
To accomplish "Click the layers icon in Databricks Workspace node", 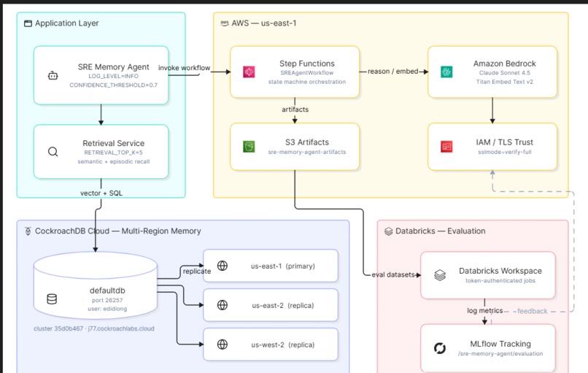I will coord(440,275).
